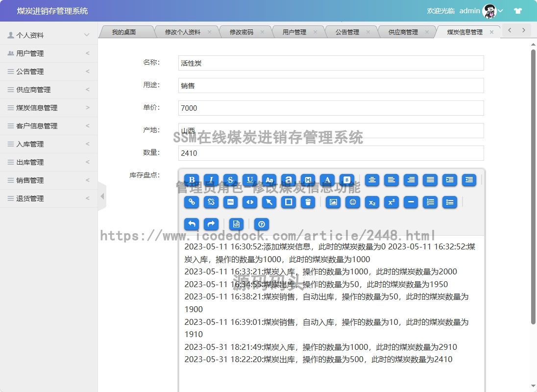
Task: Apply subscript formatting
Action: point(372,202)
